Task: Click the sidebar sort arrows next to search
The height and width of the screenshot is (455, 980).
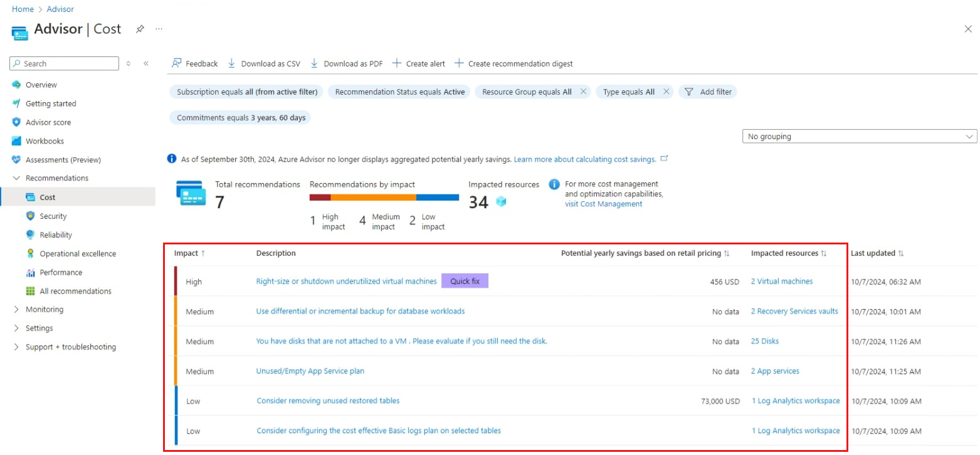Action: [129, 63]
